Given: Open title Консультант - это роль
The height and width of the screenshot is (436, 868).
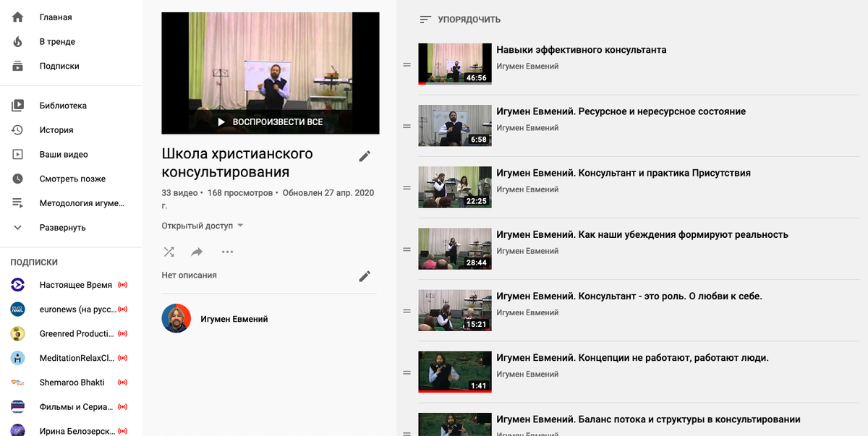Looking at the screenshot, I should [629, 296].
